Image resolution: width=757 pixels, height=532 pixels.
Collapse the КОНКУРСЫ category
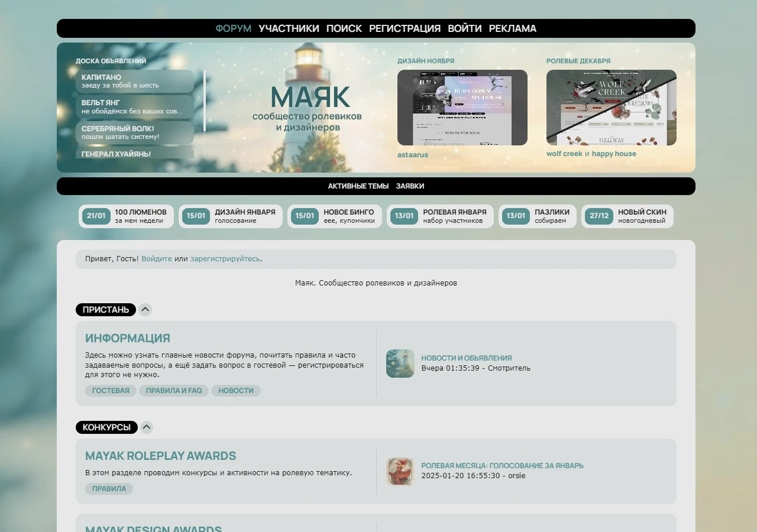point(147,427)
